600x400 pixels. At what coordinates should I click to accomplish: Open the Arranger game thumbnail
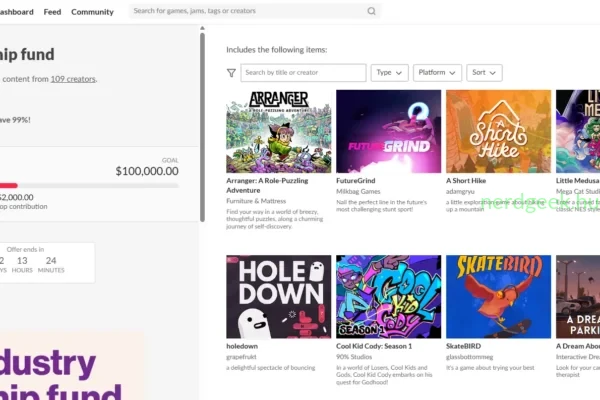coord(279,131)
